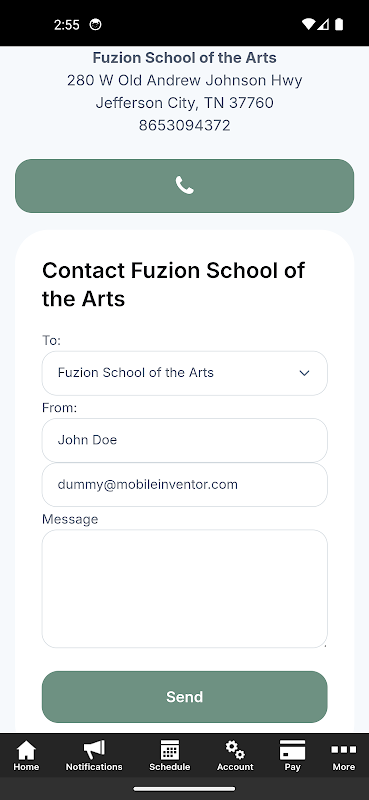Open the Schedule calendar icon
Screen dimensions: 369x800
point(169,750)
